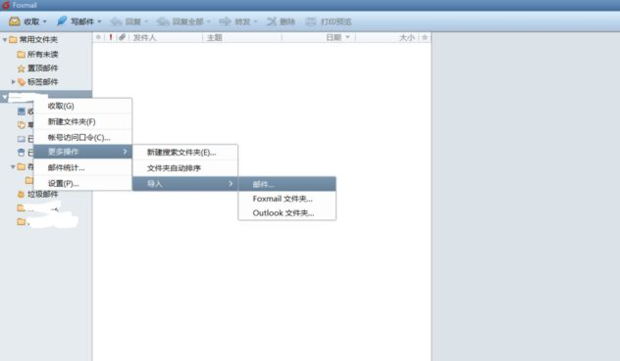The width and height of the screenshot is (620, 361).
Task: Sort by the read-status dot column header
Action: tap(98, 37)
